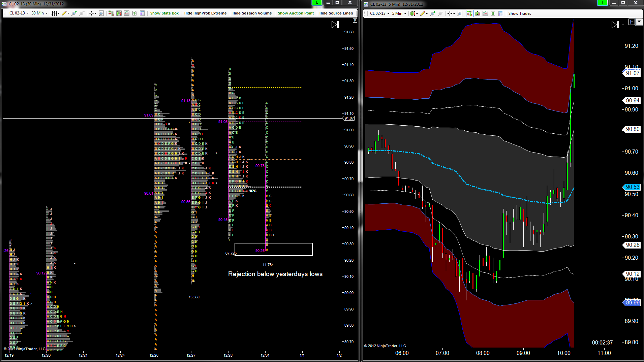Toggle Hide HighProb Extreme
This screenshot has width=644, height=362.
(x=206, y=13)
